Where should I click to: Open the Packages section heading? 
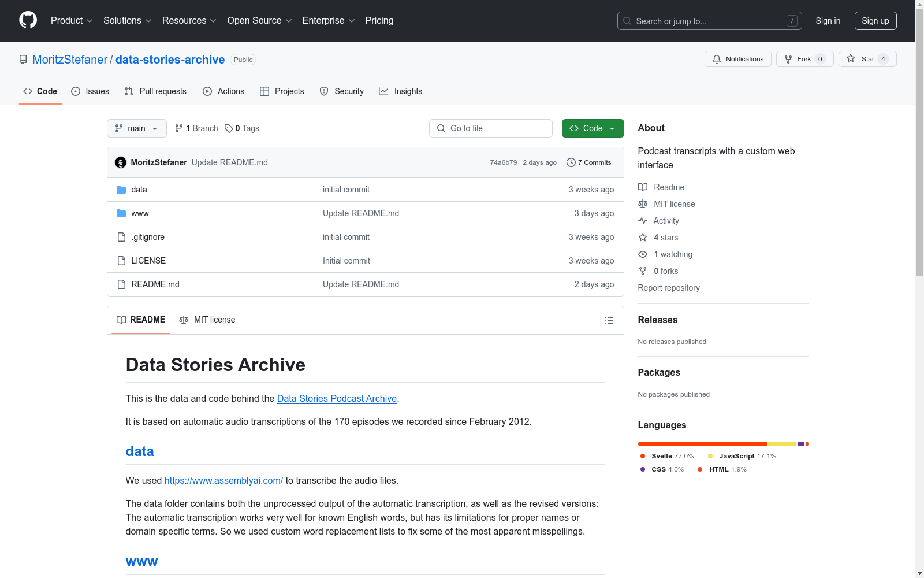[659, 372]
